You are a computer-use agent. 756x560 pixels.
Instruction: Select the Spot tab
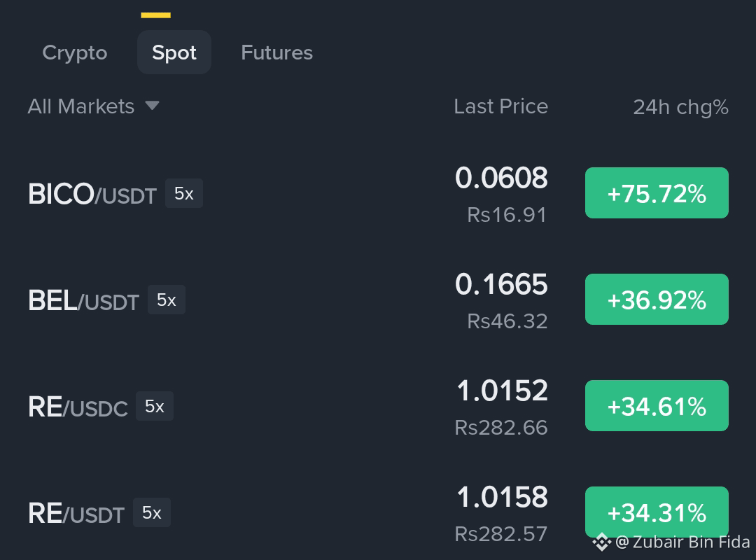click(x=174, y=52)
